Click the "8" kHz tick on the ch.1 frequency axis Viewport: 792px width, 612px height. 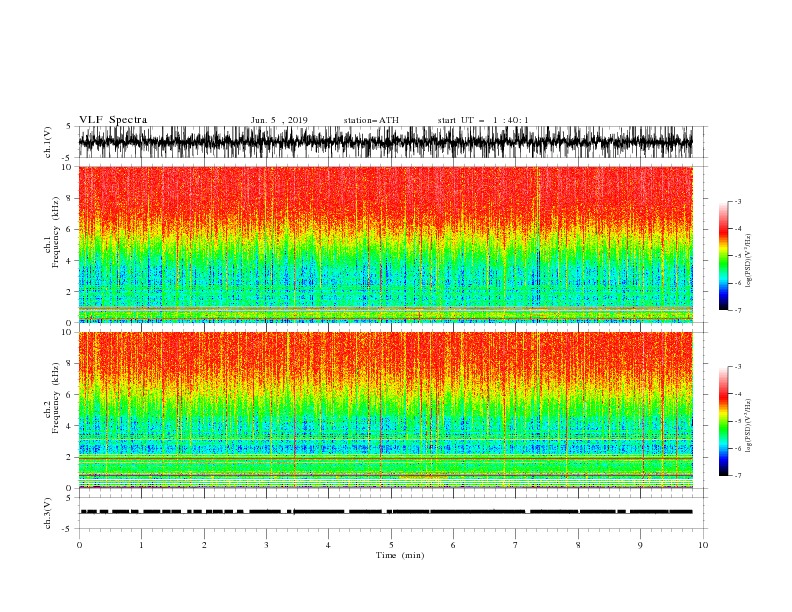click(x=69, y=198)
